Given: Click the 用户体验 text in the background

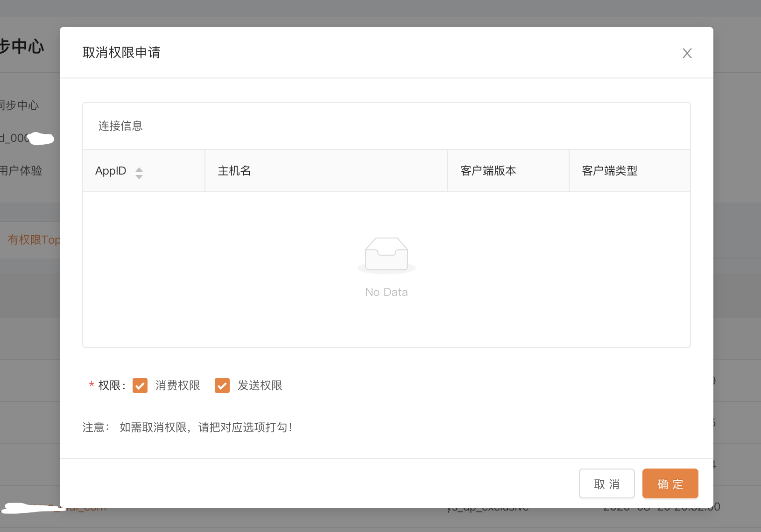Looking at the screenshot, I should point(21,171).
